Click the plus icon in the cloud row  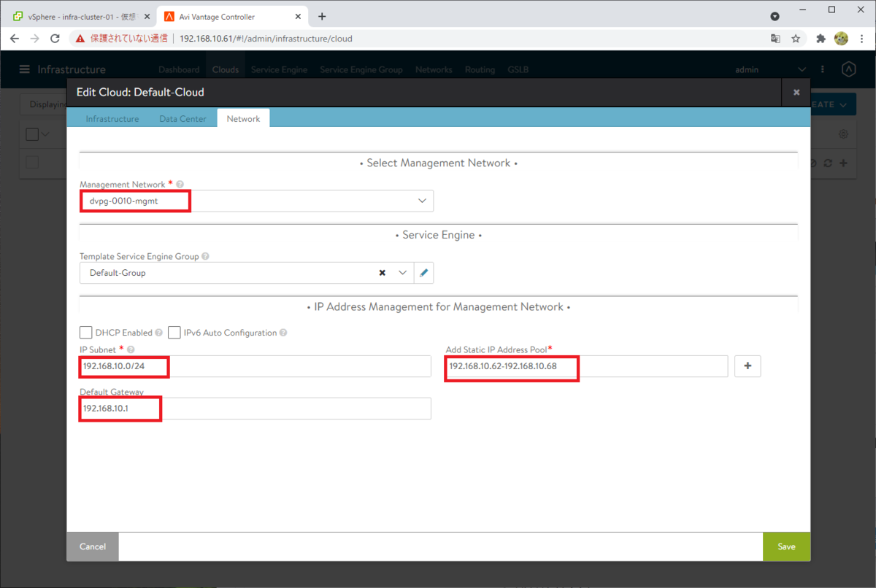tap(843, 163)
